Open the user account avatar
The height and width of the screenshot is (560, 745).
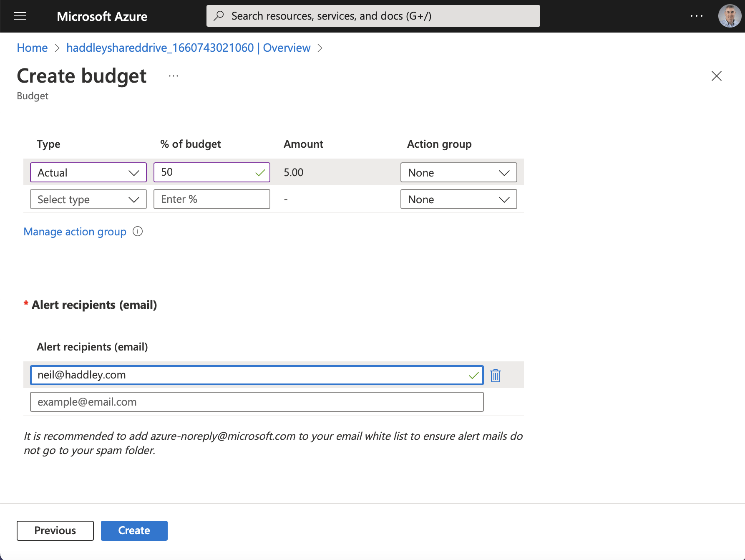(x=730, y=16)
